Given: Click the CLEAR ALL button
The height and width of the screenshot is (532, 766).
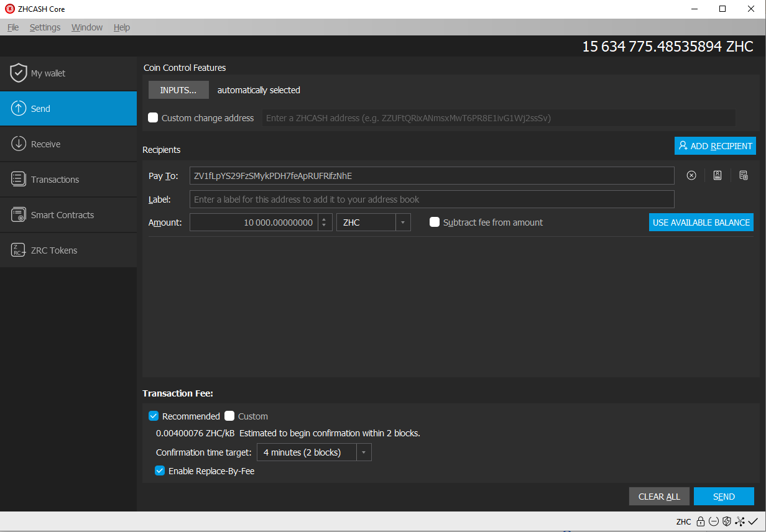Looking at the screenshot, I should click(x=659, y=497).
